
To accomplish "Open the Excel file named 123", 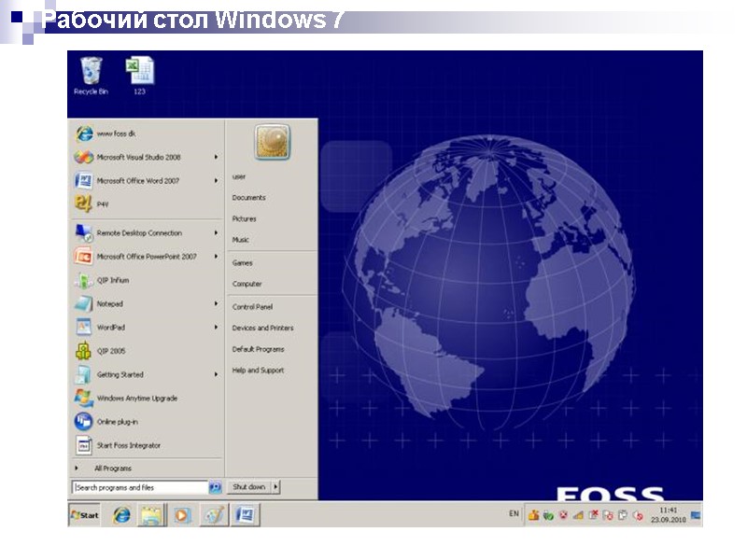I will click(x=141, y=68).
